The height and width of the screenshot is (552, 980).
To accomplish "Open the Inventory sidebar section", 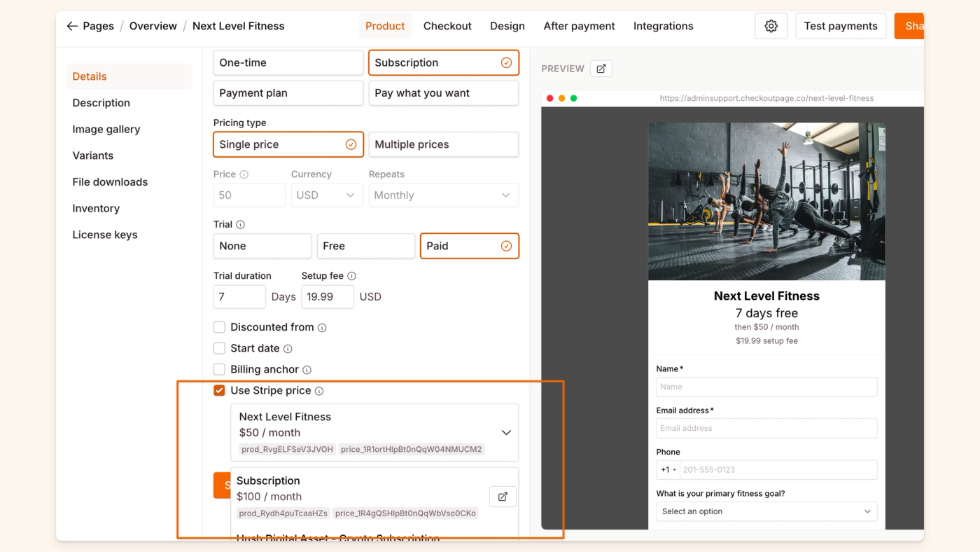I will 96,208.
